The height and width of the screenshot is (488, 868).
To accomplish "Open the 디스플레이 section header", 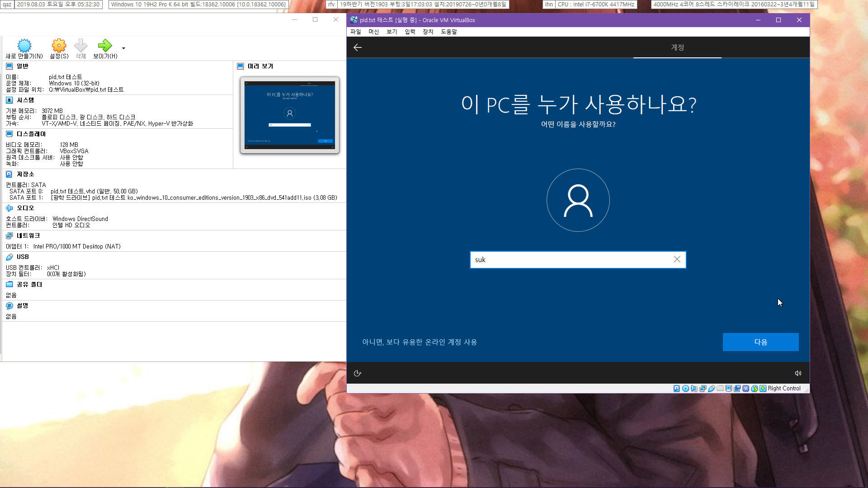I will [31, 134].
